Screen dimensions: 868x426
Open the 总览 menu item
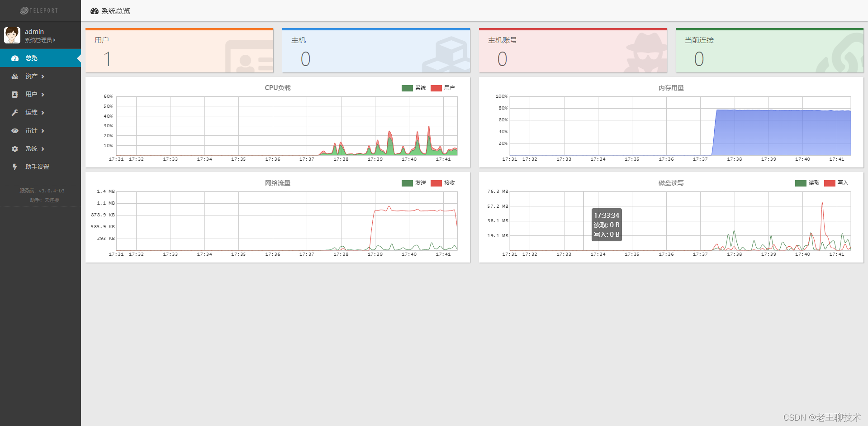pos(40,58)
